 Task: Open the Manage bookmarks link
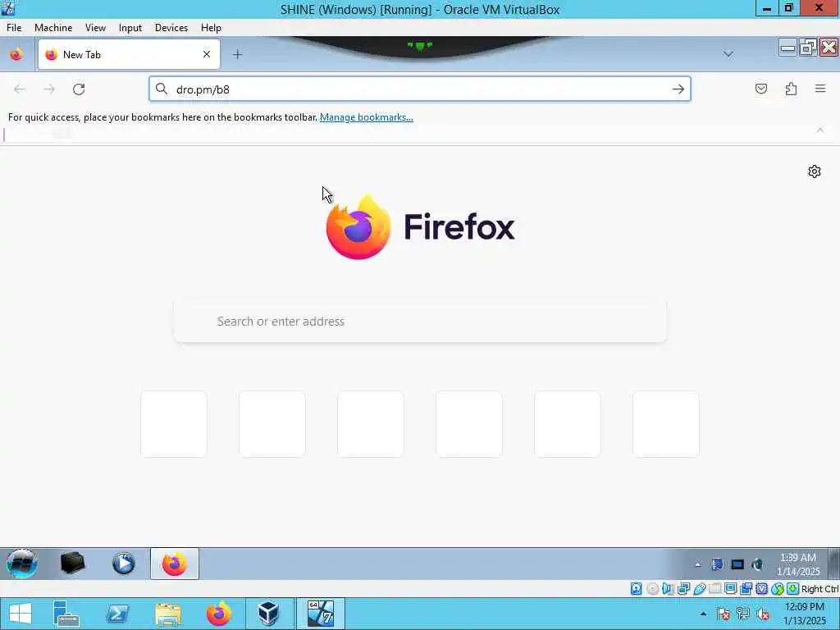tap(367, 116)
